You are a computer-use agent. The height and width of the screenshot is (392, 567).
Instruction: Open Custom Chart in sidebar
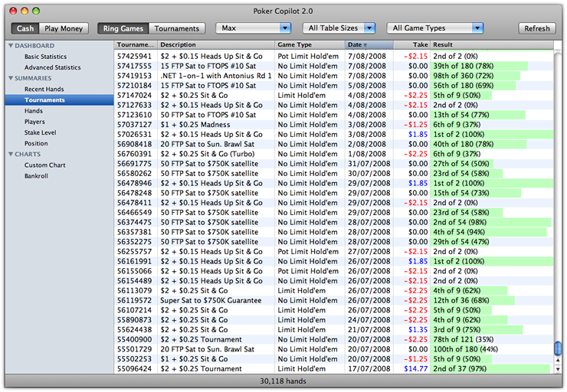(x=45, y=165)
